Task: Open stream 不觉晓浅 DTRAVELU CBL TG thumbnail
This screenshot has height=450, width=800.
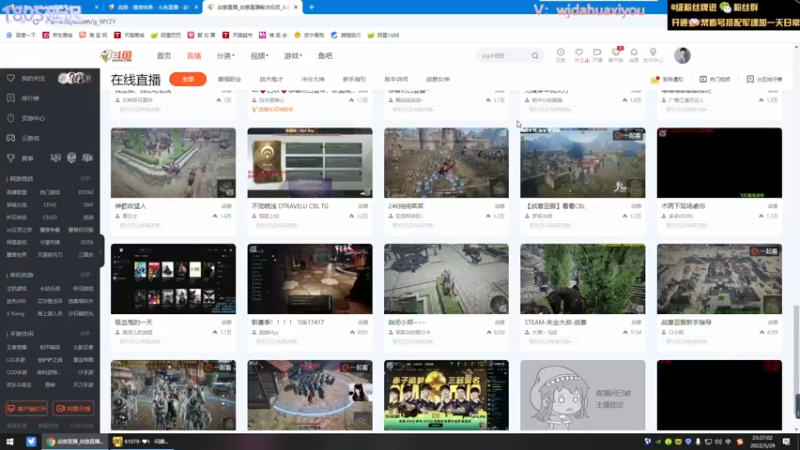Action: click(310, 163)
